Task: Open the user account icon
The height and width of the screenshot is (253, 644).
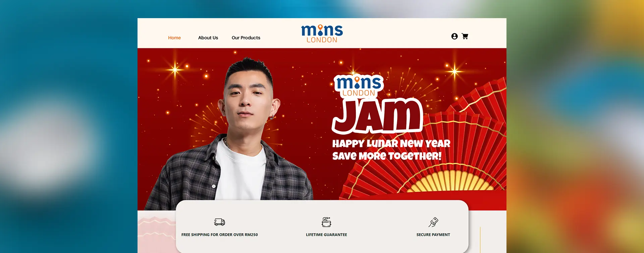Action: tap(454, 36)
